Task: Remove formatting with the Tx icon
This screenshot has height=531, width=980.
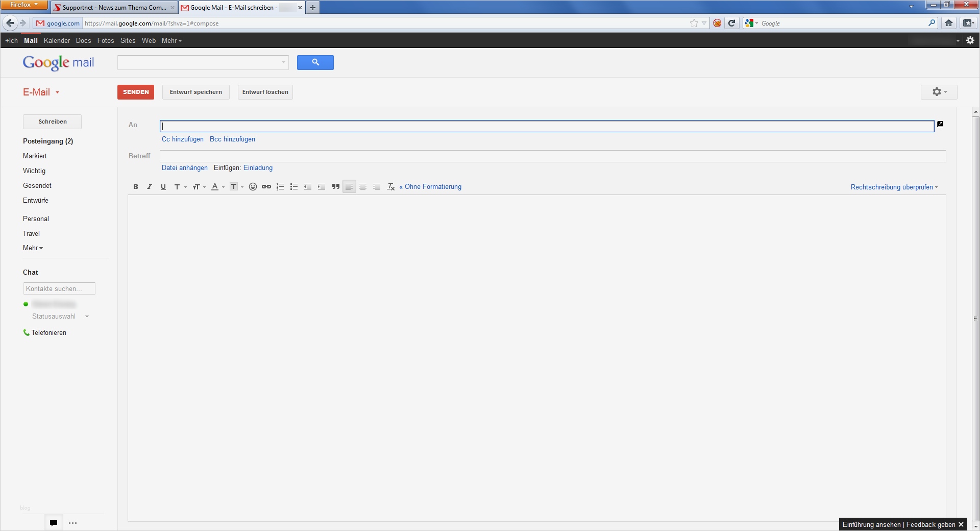Action: [x=391, y=187]
